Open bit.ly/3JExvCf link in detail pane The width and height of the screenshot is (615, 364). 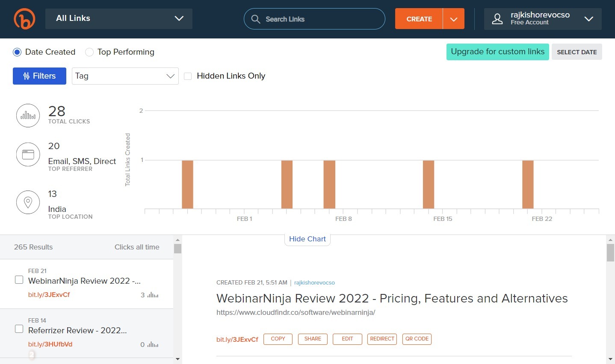pos(237,339)
